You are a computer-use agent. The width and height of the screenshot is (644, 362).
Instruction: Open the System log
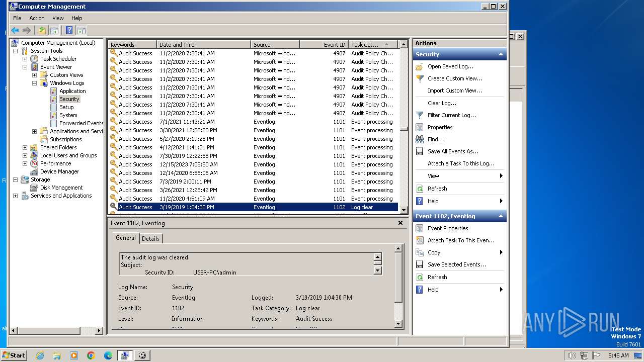coord(68,115)
